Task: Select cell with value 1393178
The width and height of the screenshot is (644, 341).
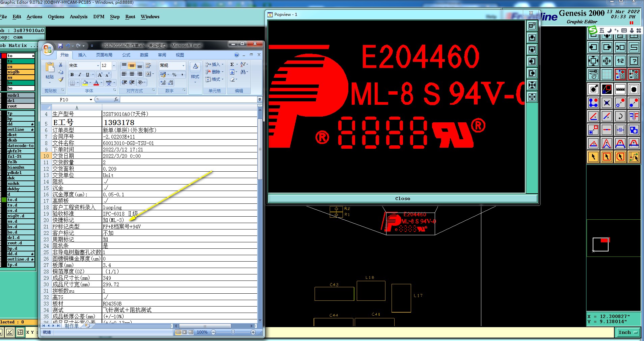Action: point(180,122)
